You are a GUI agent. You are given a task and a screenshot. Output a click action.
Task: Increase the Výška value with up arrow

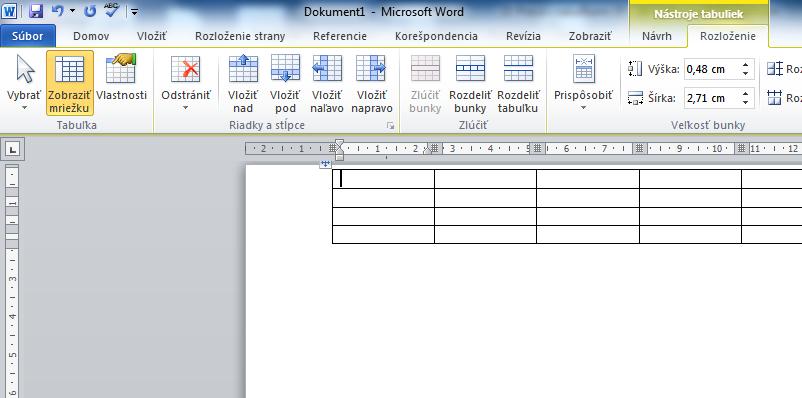coord(746,64)
